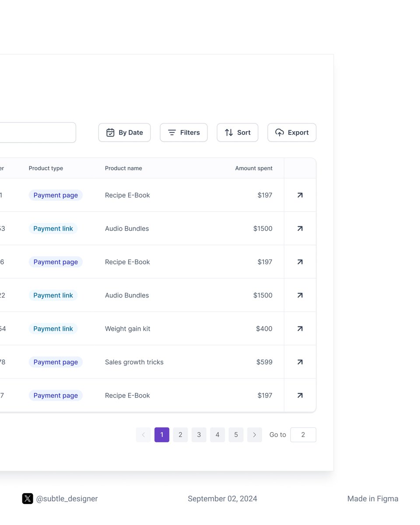420x525 pixels.
Task: Click the Sales growth tricks product name
Action: (x=134, y=362)
